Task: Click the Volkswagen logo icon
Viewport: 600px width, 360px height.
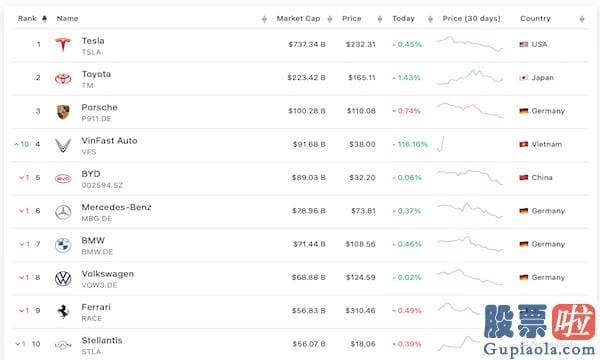Action: 63,279
